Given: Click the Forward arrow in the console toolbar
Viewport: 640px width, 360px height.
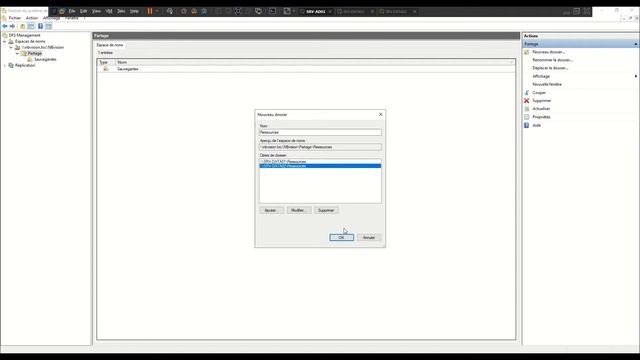Looking at the screenshot, I should (12, 26).
